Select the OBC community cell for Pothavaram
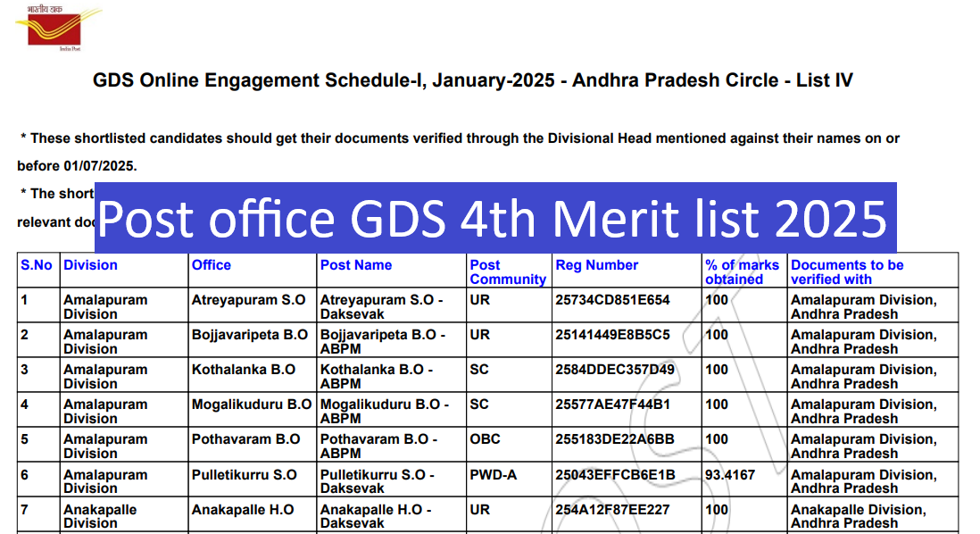980x534 pixels. 485,439
